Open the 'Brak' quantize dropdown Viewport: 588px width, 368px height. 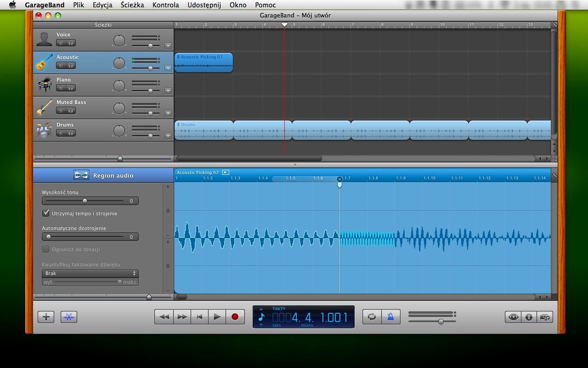pyautogui.click(x=90, y=273)
